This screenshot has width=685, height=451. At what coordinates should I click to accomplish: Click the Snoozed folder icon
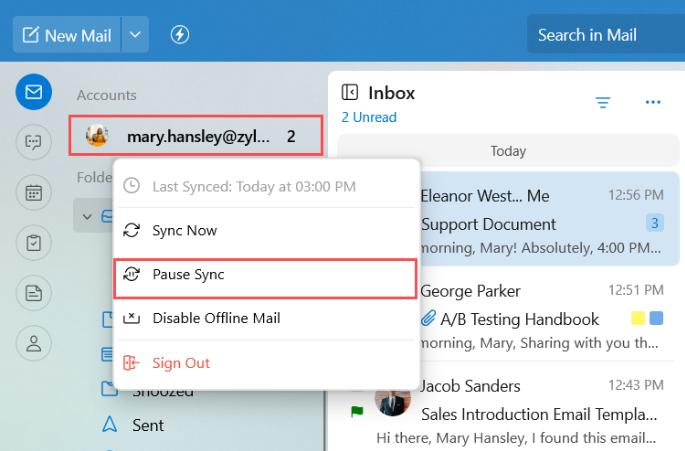(109, 388)
